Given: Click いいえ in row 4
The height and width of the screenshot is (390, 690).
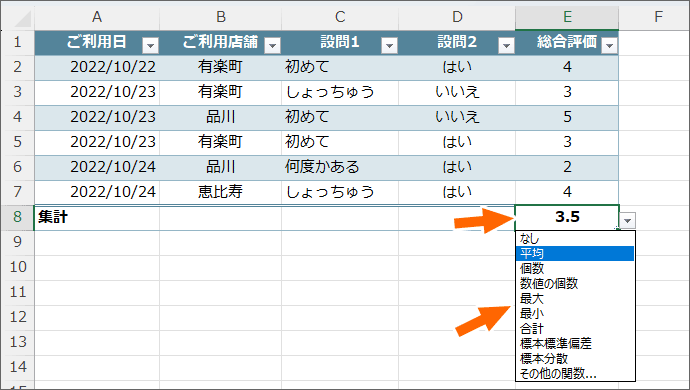Looking at the screenshot, I should pyautogui.click(x=457, y=117).
